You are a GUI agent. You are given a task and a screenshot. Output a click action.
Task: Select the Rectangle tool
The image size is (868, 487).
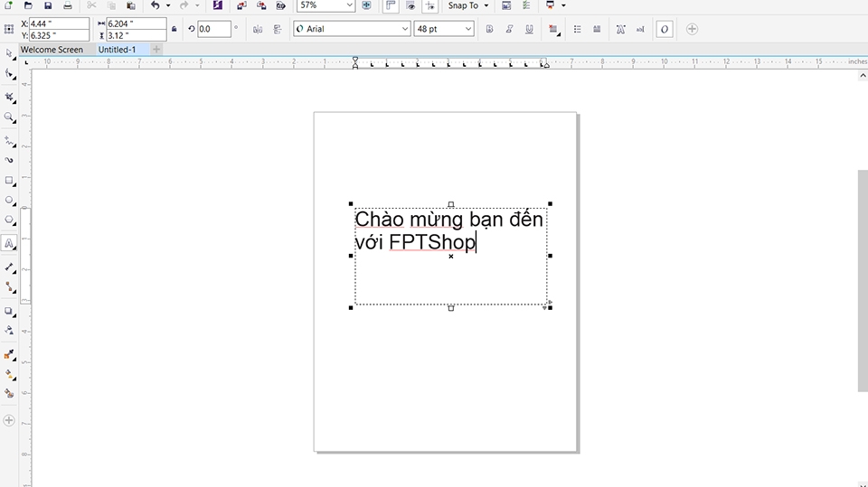pyautogui.click(x=9, y=181)
